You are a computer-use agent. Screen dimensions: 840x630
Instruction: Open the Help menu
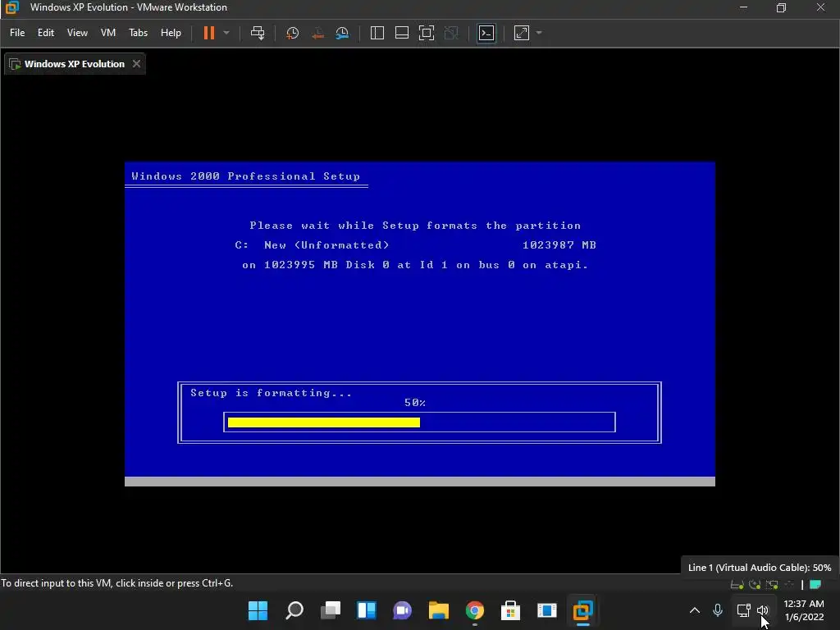tap(171, 33)
